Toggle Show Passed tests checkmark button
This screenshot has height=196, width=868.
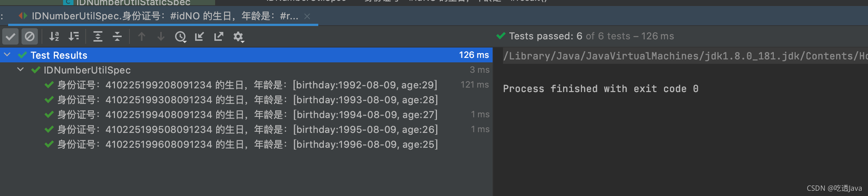tap(10, 36)
